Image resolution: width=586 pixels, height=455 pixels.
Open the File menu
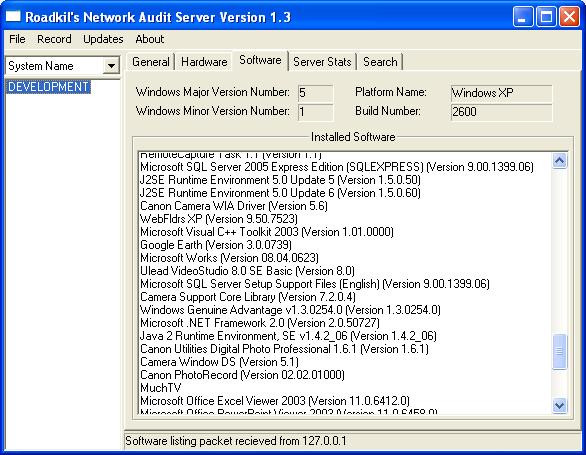pyautogui.click(x=17, y=39)
